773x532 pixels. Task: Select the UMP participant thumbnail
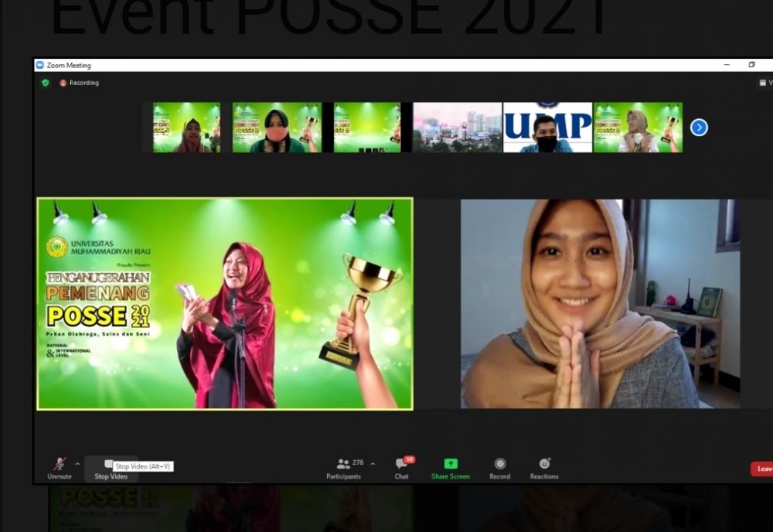547,128
